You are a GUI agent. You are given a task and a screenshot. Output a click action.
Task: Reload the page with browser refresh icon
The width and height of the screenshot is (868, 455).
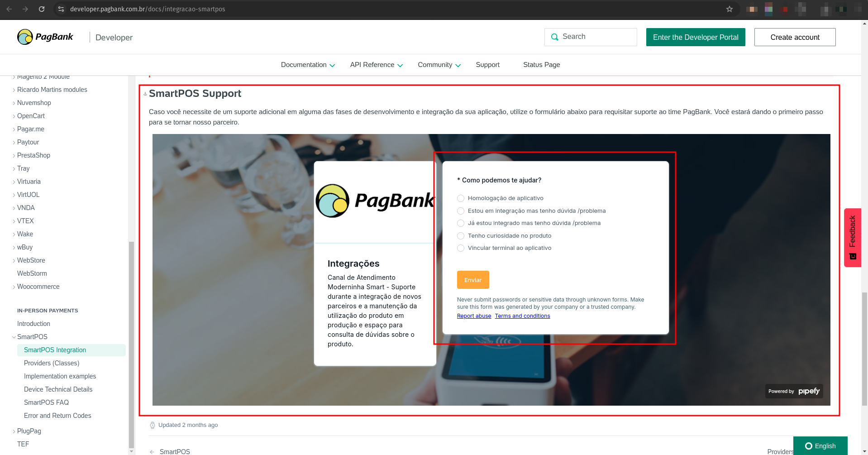(x=42, y=9)
